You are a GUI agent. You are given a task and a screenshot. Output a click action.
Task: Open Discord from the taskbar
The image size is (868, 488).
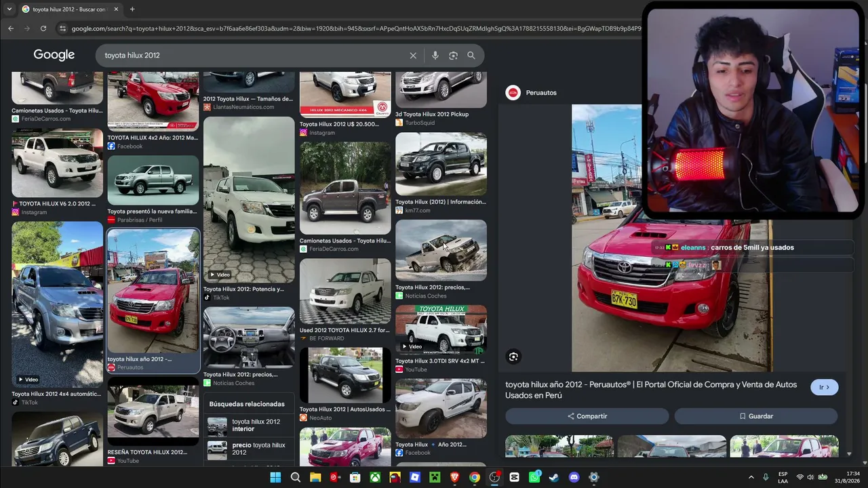click(574, 477)
